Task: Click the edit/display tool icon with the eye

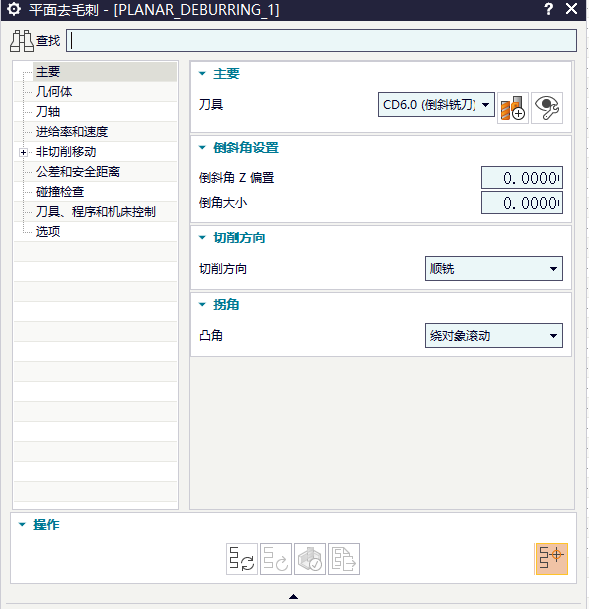Action: point(547,108)
